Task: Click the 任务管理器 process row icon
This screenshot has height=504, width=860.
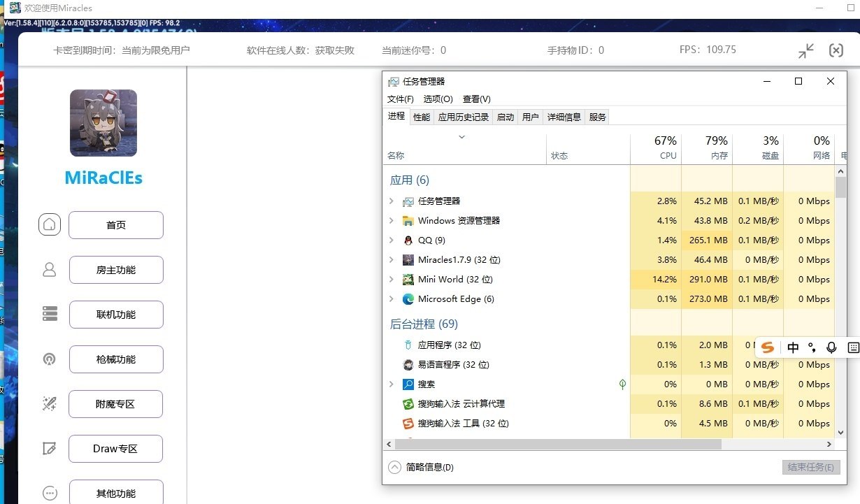Action: (x=408, y=201)
